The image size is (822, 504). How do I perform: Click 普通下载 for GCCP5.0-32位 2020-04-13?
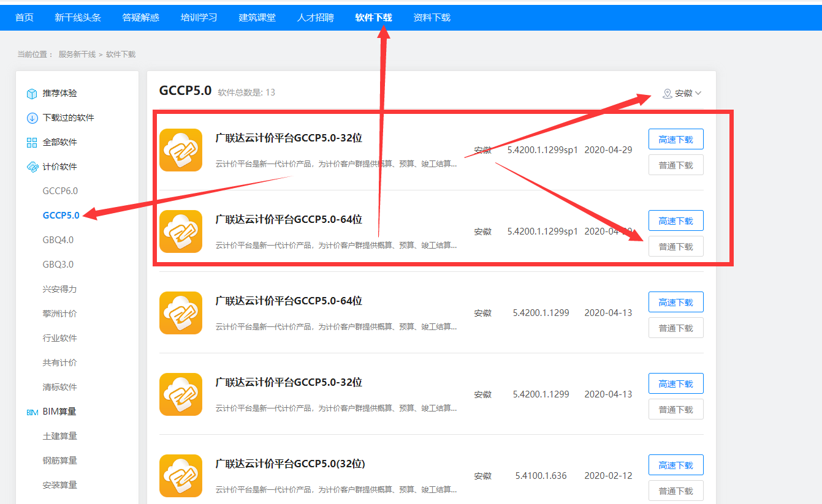pos(676,409)
